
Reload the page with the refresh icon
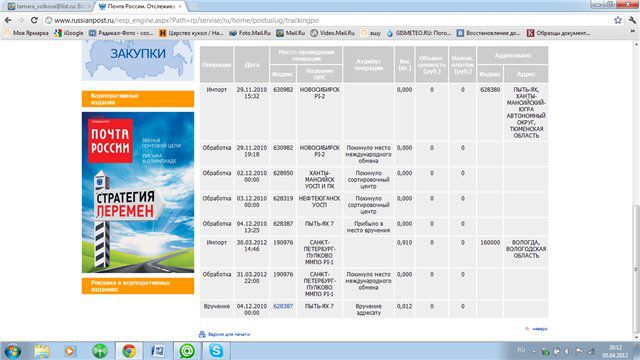click(x=34, y=20)
